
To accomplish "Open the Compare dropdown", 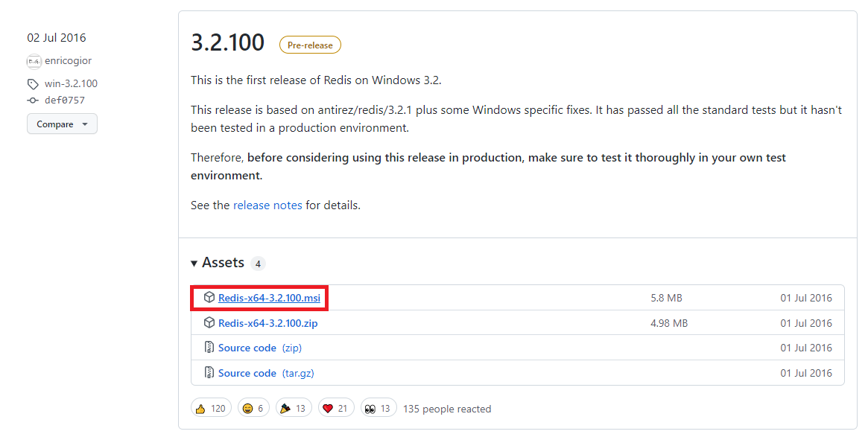I will coord(62,124).
